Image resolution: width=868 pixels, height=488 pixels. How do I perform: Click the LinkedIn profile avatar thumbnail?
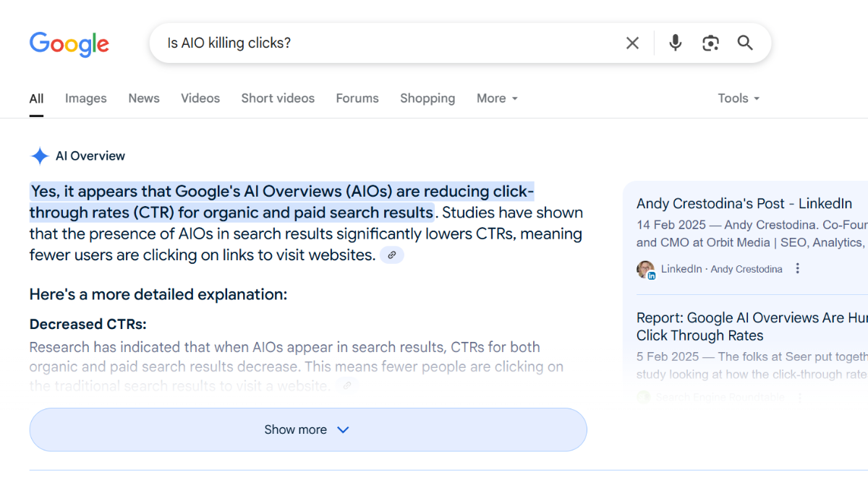click(x=645, y=270)
